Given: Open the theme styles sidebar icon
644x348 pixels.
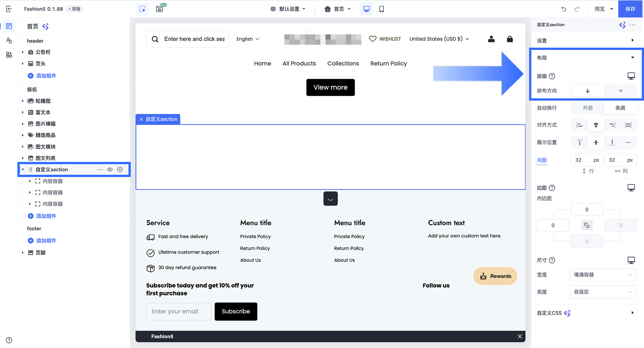Looking at the screenshot, I should (x=9, y=40).
